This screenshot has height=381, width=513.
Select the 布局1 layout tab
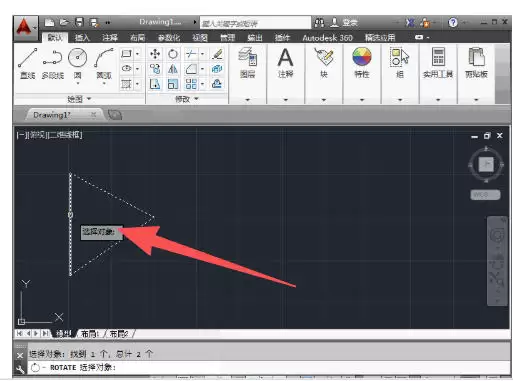click(x=90, y=334)
